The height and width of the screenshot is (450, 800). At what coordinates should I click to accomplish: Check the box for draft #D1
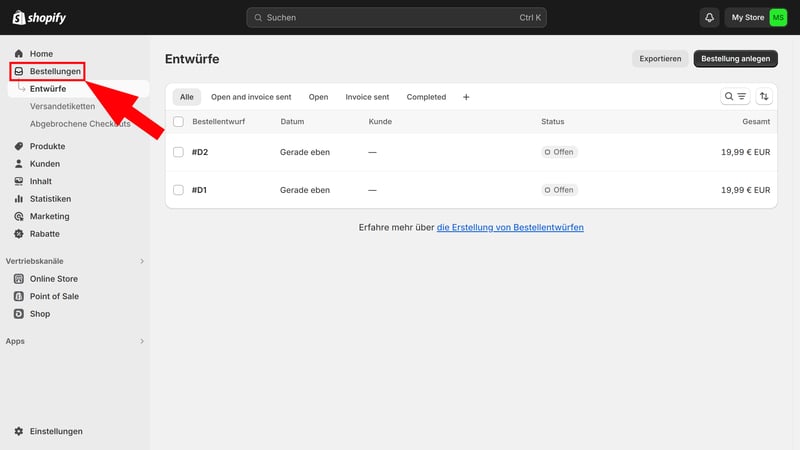pyautogui.click(x=178, y=190)
